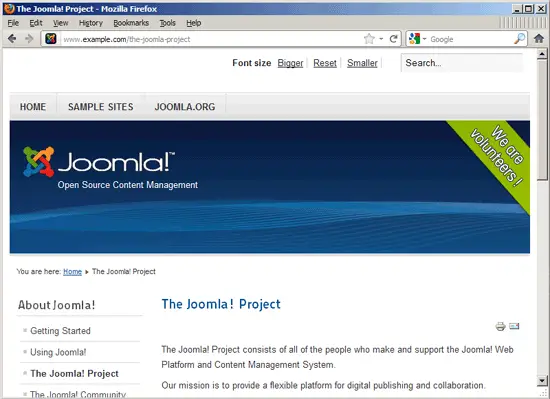Open the SAMPLE SITES navigation tab

(101, 107)
